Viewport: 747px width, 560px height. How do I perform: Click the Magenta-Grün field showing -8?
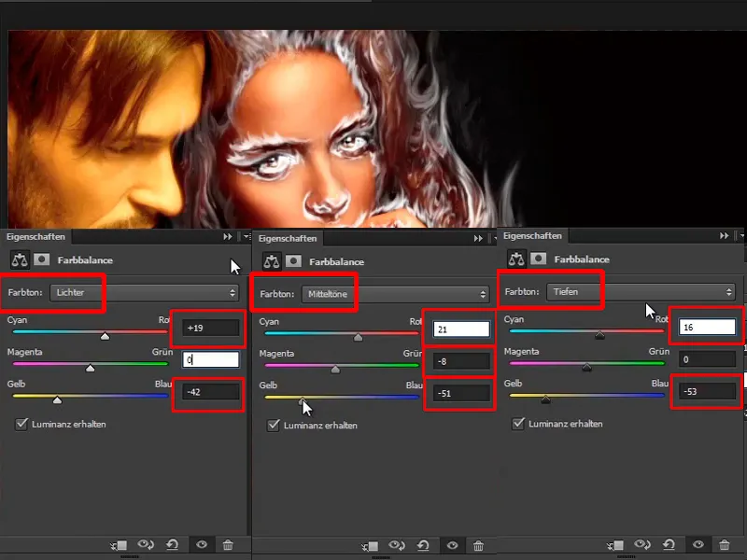pyautogui.click(x=461, y=361)
